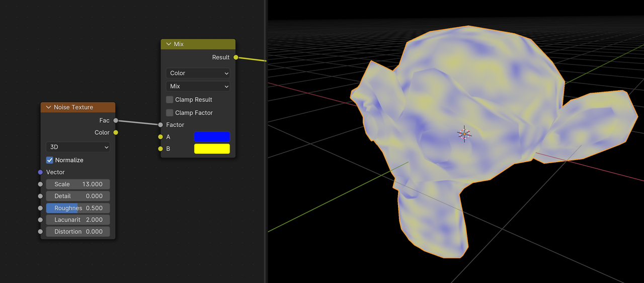This screenshot has height=283, width=644.
Task: Click the Roughness slider
Action: click(x=78, y=208)
